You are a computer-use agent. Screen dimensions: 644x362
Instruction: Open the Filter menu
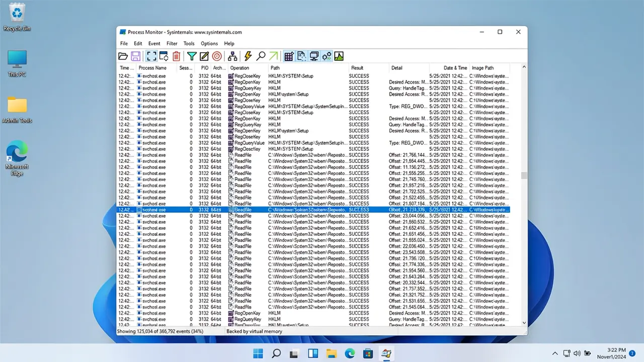click(x=172, y=44)
